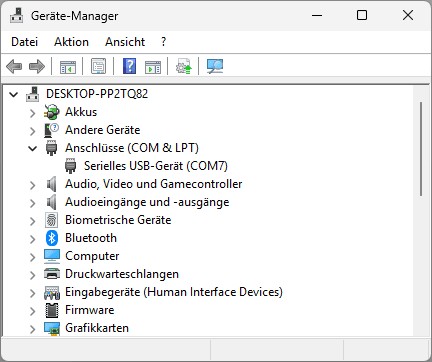Expand Audio, Video und Gamecontroller

coord(32,185)
